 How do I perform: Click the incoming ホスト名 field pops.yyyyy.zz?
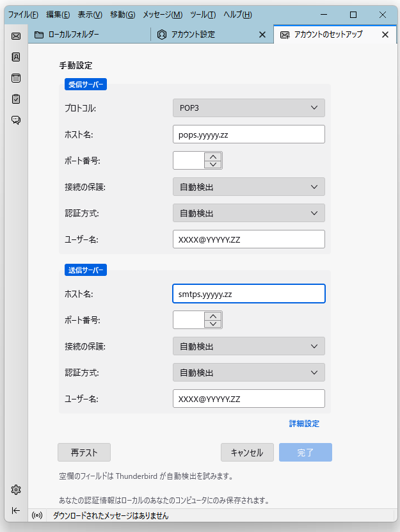(249, 134)
